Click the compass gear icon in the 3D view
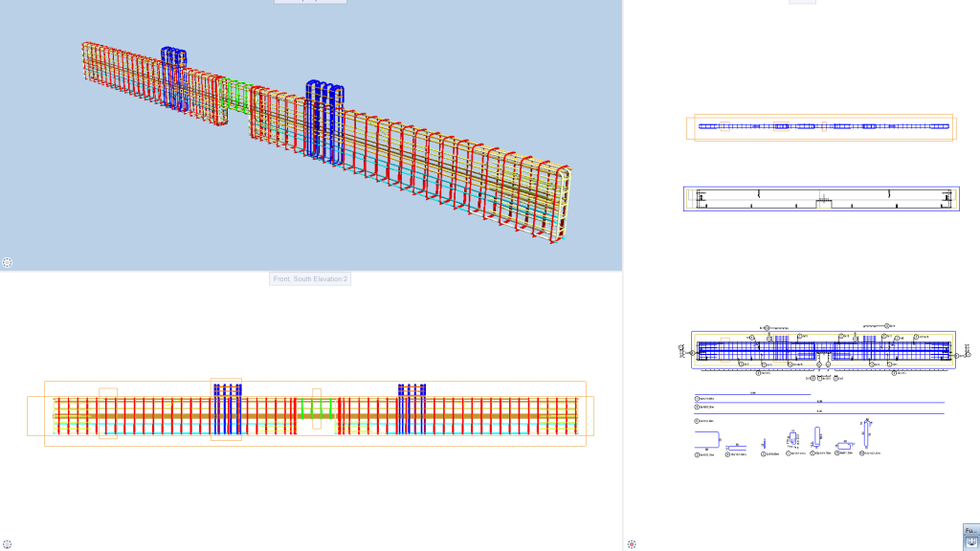The image size is (980, 551). pyautogui.click(x=8, y=260)
